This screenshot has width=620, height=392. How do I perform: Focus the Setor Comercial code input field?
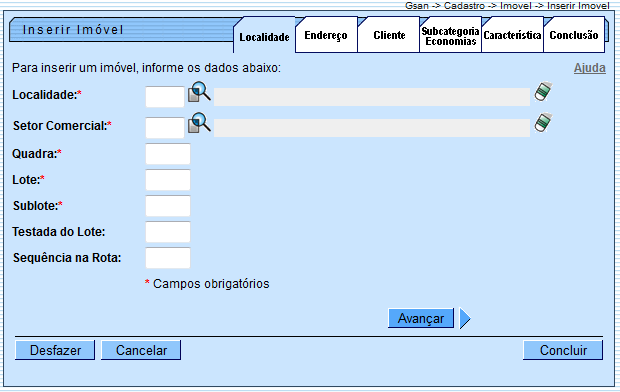(165, 127)
